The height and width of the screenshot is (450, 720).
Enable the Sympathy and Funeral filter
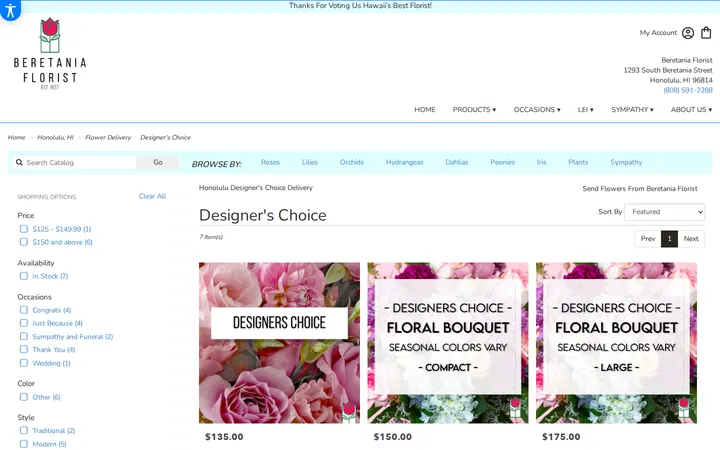coord(24,337)
